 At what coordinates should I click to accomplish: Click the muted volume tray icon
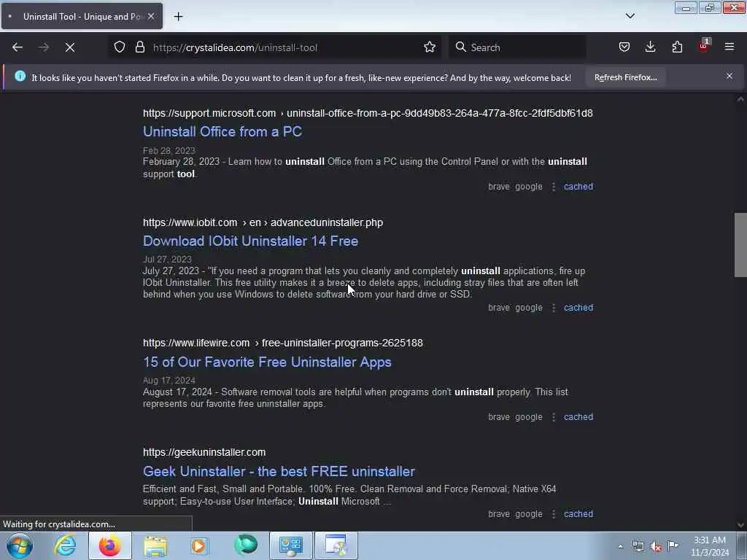656,547
